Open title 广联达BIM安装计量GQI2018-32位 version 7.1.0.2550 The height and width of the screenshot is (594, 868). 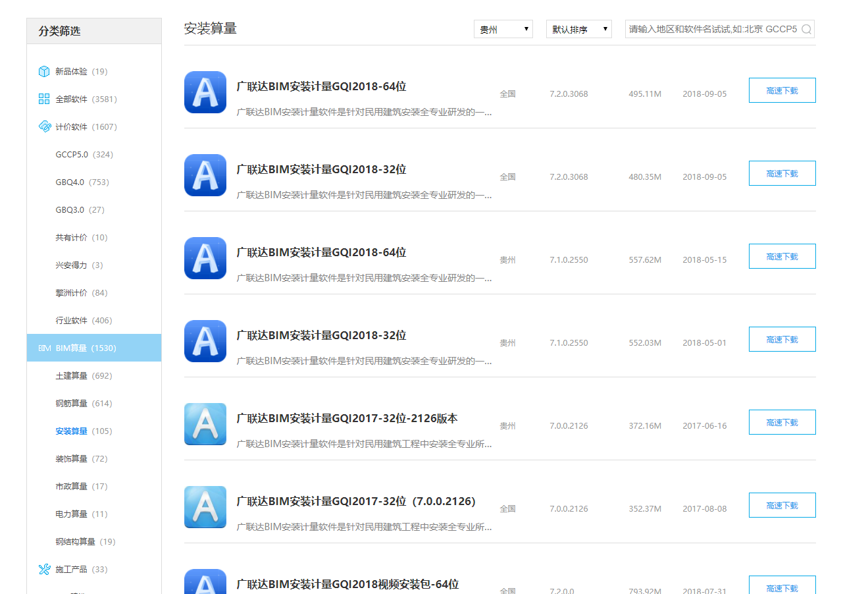click(321, 335)
